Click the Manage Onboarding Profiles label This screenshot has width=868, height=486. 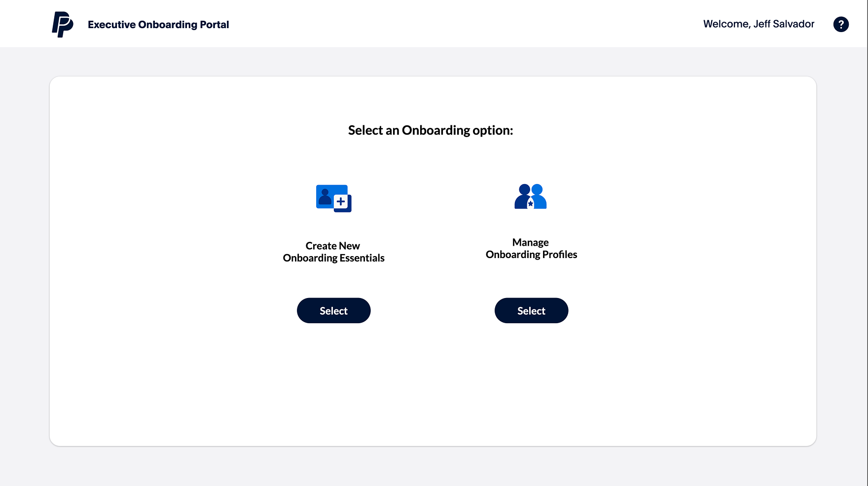(x=531, y=248)
